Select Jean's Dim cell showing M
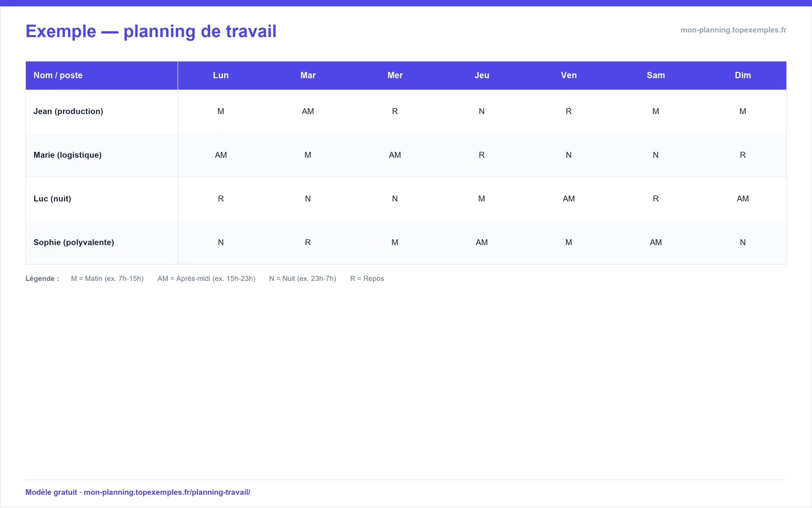This screenshot has width=812, height=508. pos(743,111)
